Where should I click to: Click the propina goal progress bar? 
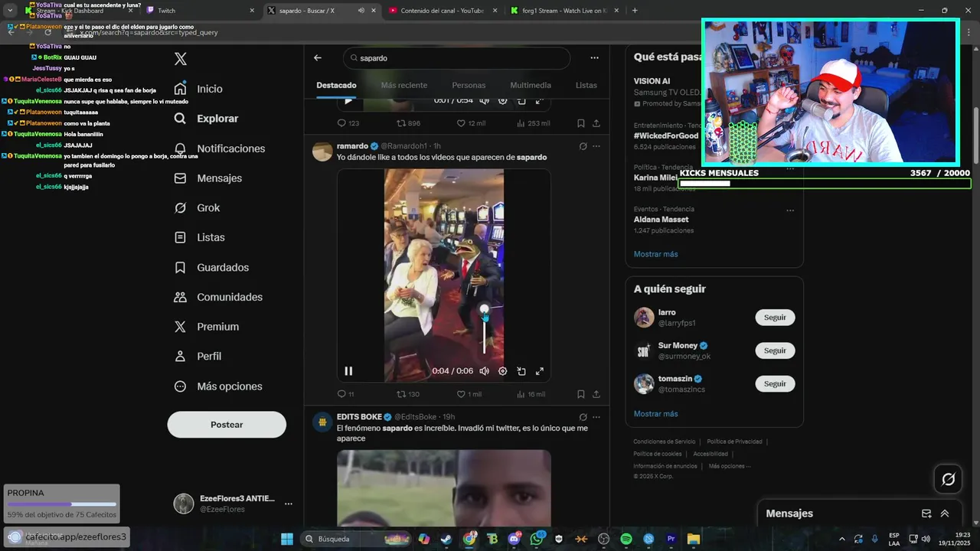(62, 504)
